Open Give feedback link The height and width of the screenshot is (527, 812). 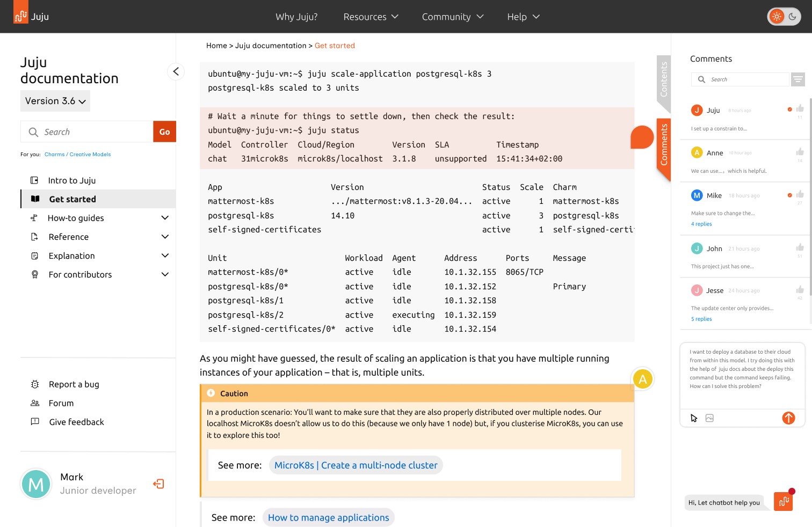(x=77, y=422)
